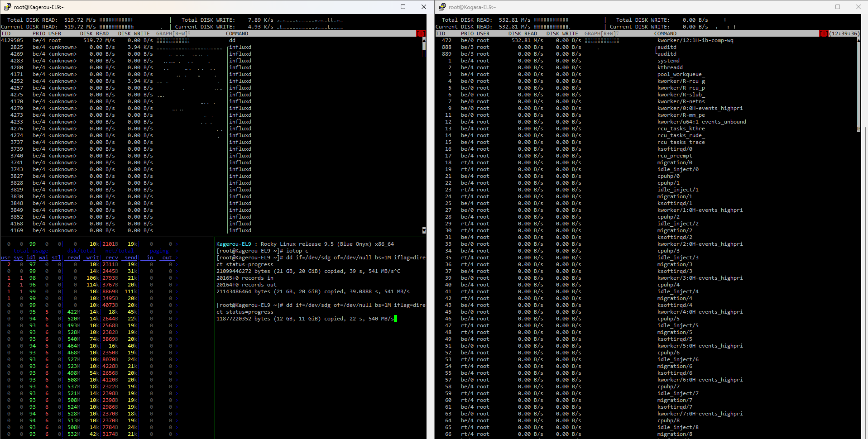
Task: Open the PuTTY icon menu in Kogasa-EL9 window
Action: point(442,7)
